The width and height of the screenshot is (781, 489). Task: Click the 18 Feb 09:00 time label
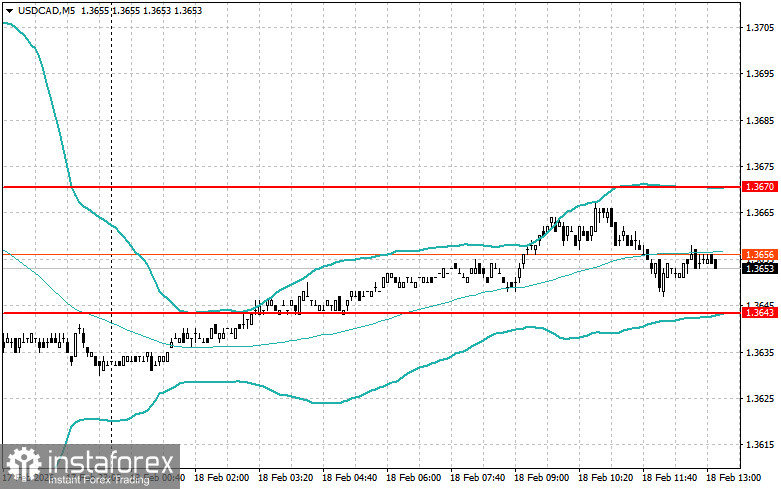pos(541,478)
